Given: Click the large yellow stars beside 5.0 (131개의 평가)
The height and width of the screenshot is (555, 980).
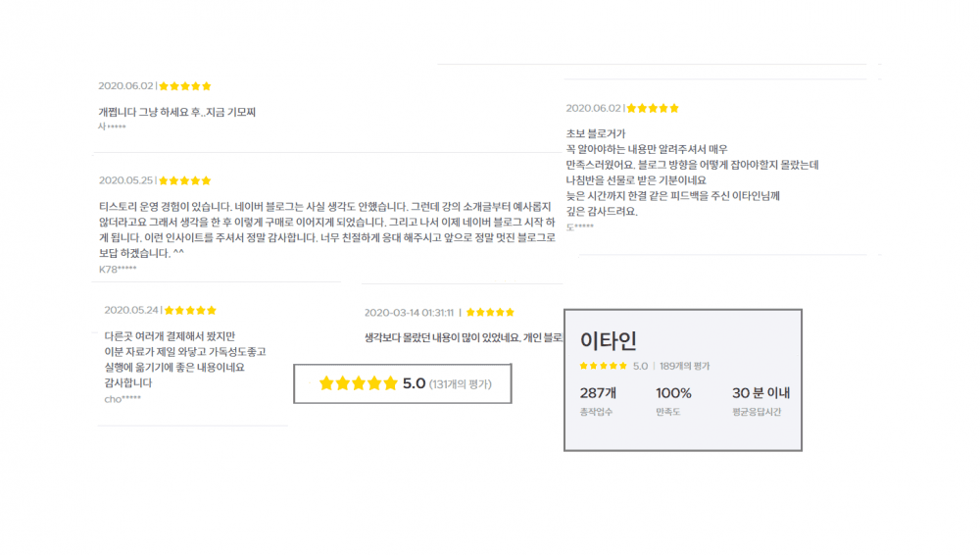Looking at the screenshot, I should tap(358, 383).
